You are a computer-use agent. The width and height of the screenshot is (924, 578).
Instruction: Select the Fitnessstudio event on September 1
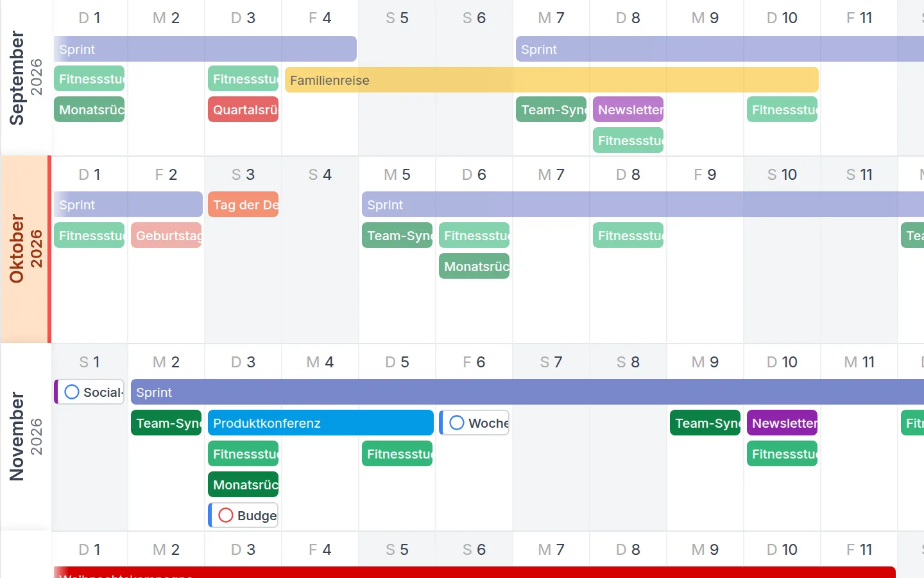coord(89,78)
